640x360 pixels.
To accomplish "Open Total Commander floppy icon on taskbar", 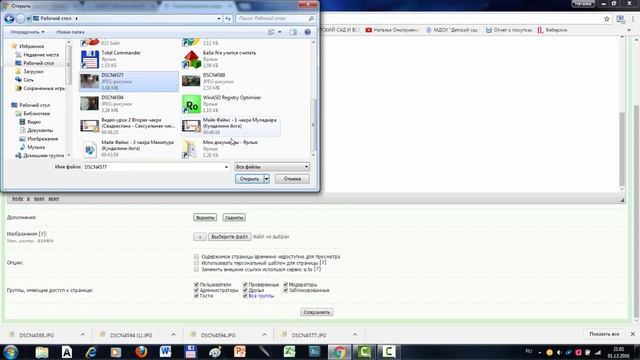I will coord(190,352).
